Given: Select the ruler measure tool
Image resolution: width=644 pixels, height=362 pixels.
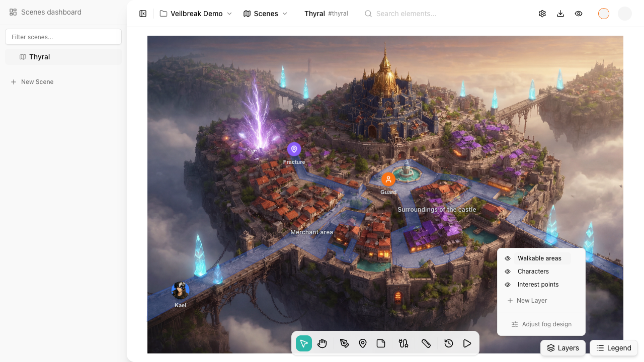Looking at the screenshot, I should (x=426, y=343).
